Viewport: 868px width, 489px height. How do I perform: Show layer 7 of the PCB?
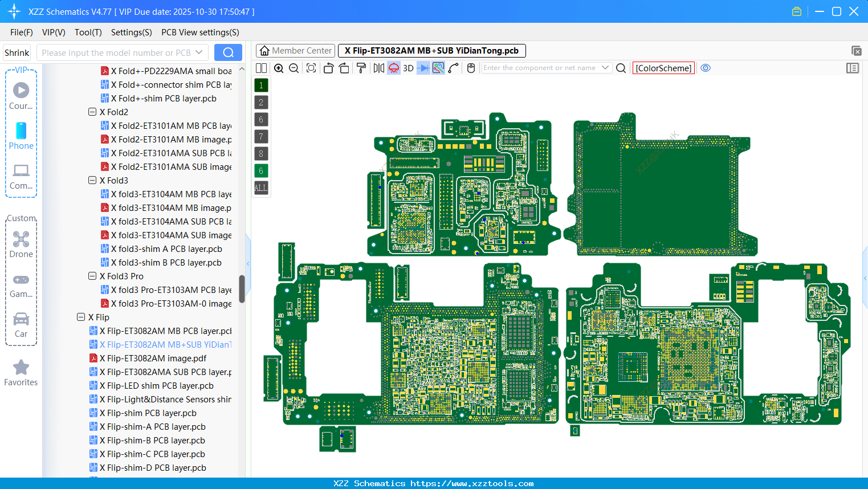tap(261, 136)
